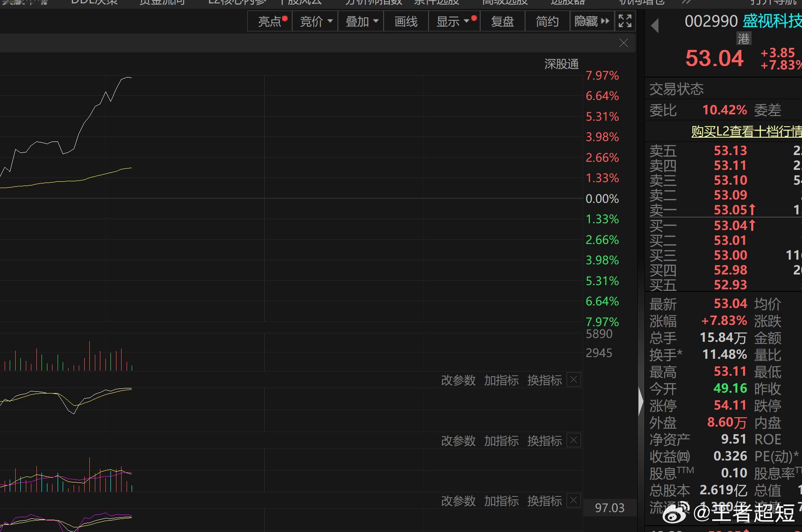Open the 显示 display dropdown

click(x=455, y=21)
